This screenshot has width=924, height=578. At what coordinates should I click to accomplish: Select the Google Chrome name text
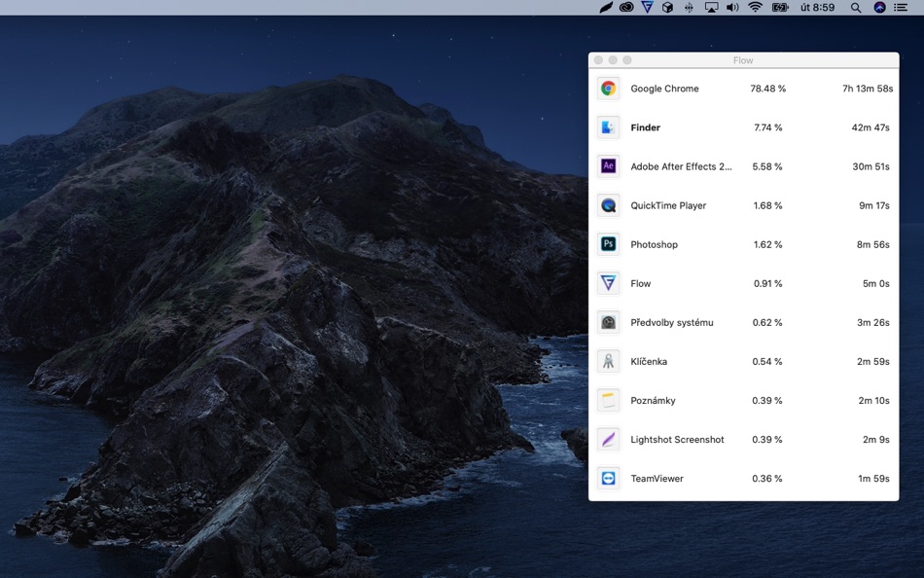click(x=664, y=89)
